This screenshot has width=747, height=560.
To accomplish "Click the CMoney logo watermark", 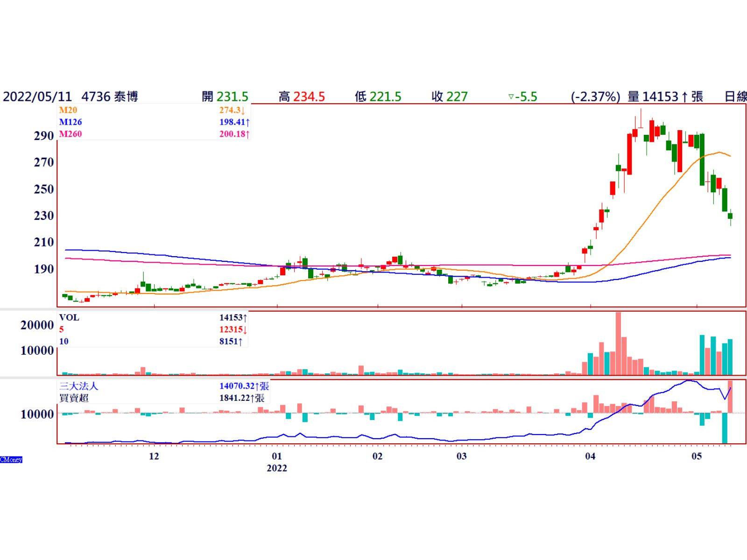I will click(x=11, y=460).
